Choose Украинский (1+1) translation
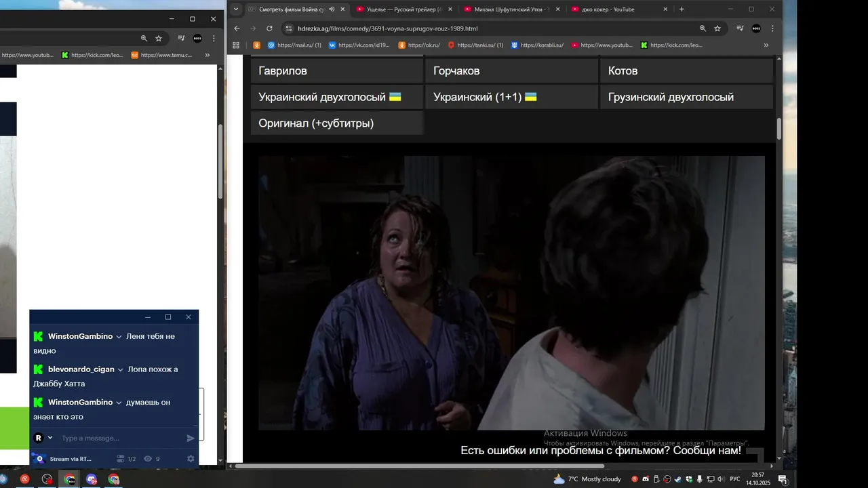The image size is (868, 488). (512, 97)
